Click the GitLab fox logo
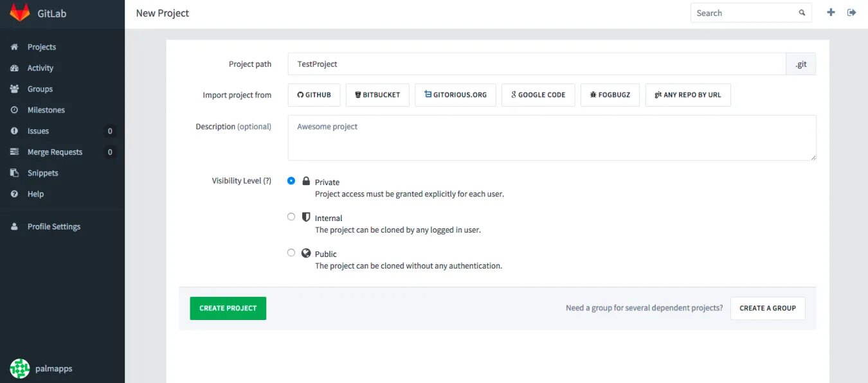The width and height of the screenshot is (868, 383). pos(20,13)
